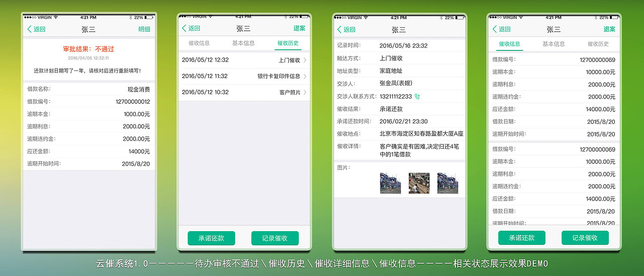This screenshot has height=276, width=644.
Task: Tap negotiator 张金凤(表嫂)
Action: click(396, 83)
